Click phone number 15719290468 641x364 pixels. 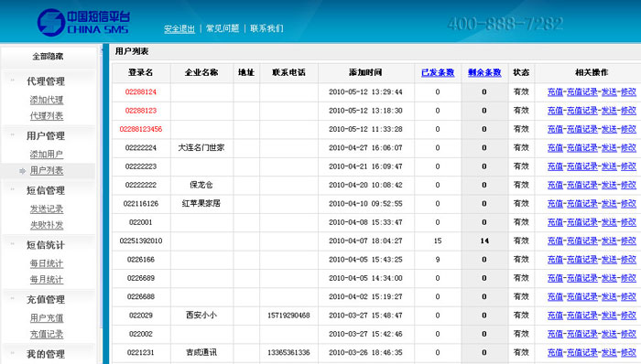coord(288,316)
